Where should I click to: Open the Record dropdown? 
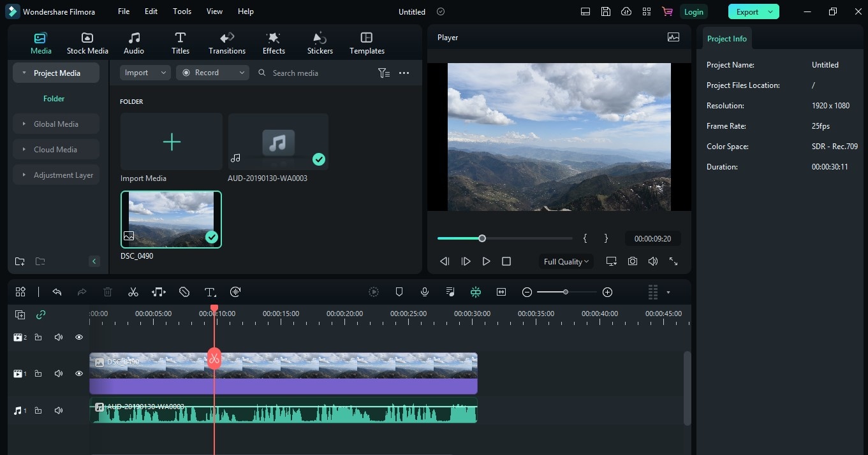click(212, 73)
